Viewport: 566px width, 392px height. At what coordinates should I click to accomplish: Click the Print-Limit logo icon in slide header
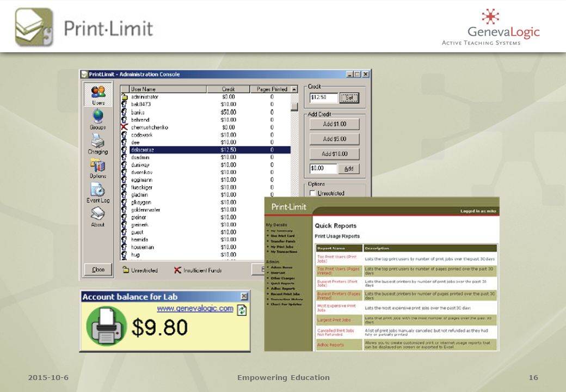[x=34, y=27]
